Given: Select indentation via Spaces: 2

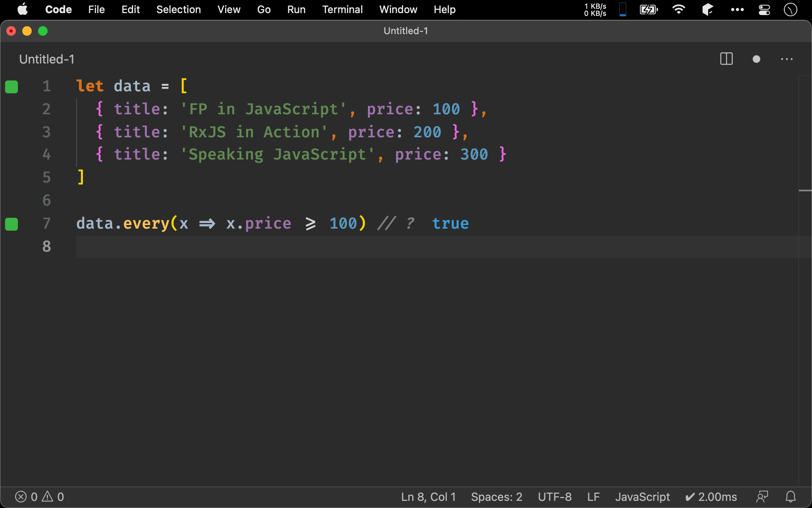Looking at the screenshot, I should click(x=496, y=496).
